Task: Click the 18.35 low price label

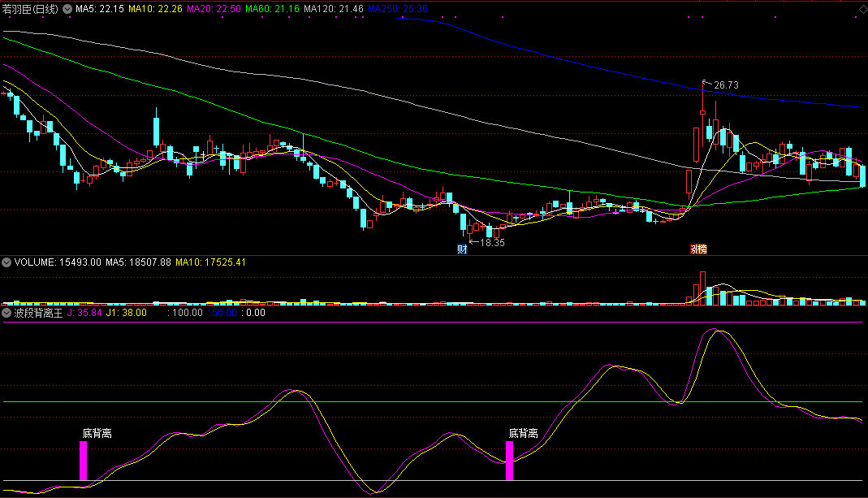Action: 492,243
